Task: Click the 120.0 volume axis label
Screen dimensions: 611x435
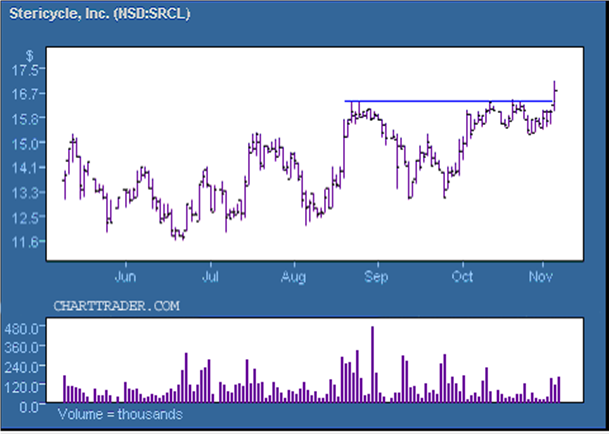Action: pyautogui.click(x=21, y=387)
